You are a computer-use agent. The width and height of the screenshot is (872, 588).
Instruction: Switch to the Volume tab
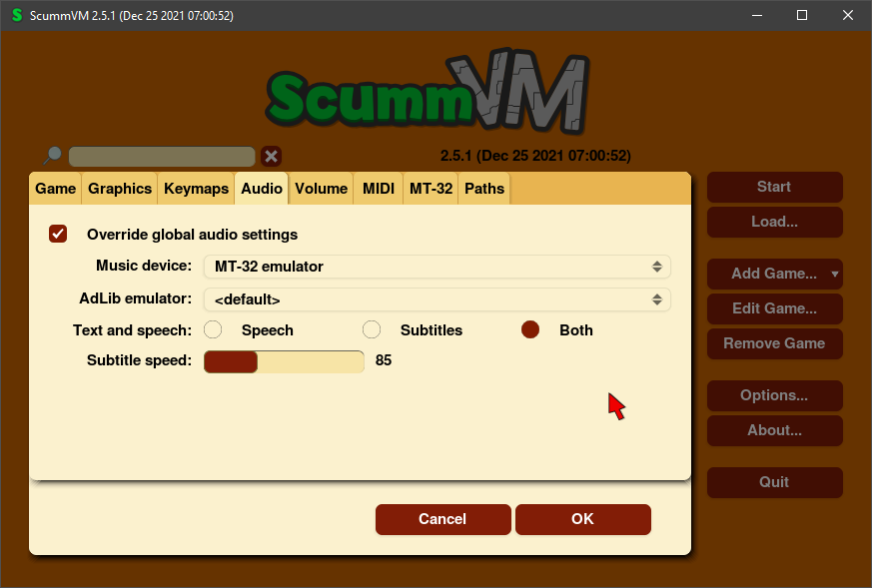coord(321,188)
